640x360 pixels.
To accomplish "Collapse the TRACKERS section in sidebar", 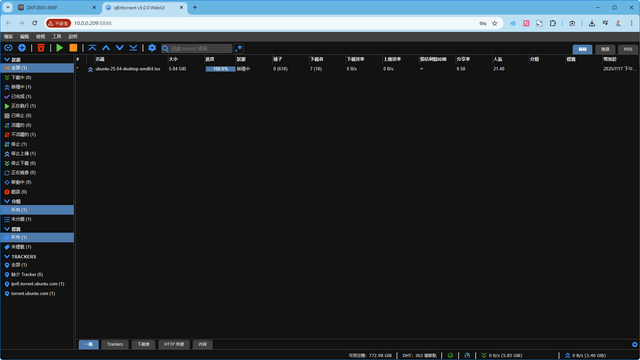I will (x=7, y=256).
